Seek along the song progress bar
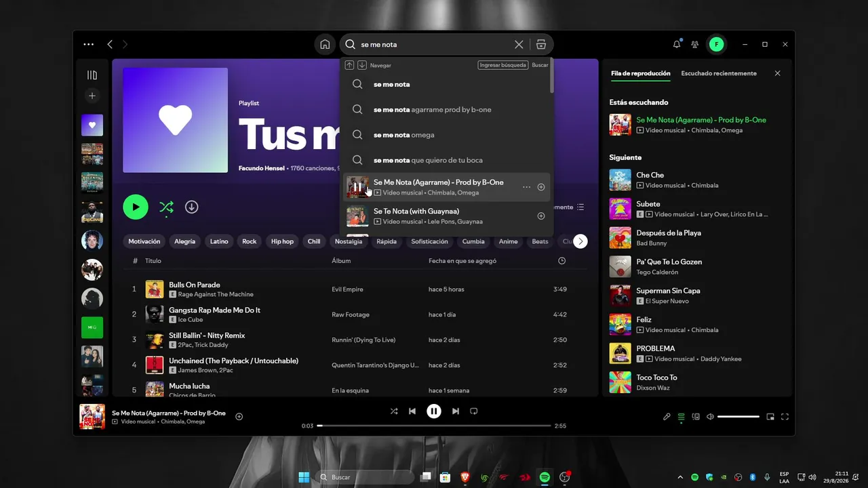Image resolution: width=868 pixels, height=488 pixels. [434, 426]
